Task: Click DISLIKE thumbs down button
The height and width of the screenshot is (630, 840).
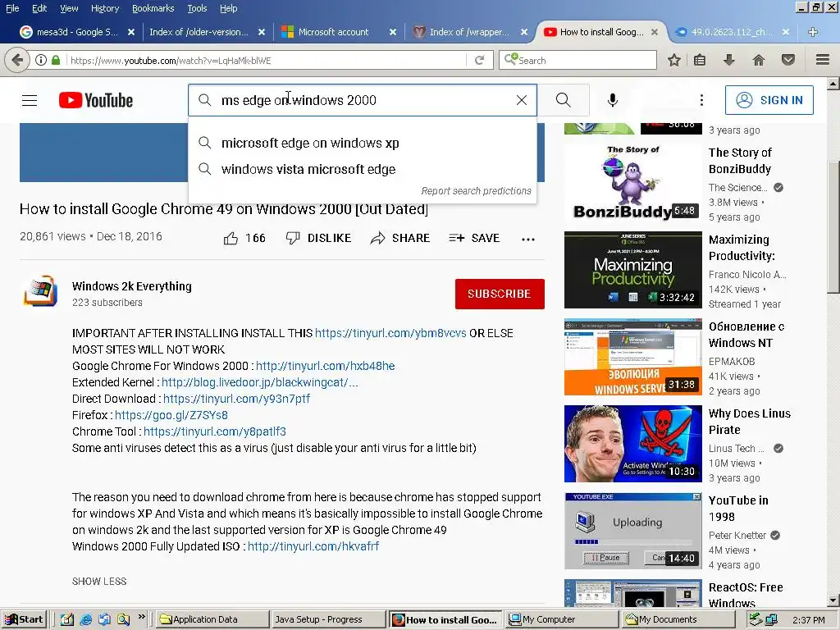Action: coord(318,239)
